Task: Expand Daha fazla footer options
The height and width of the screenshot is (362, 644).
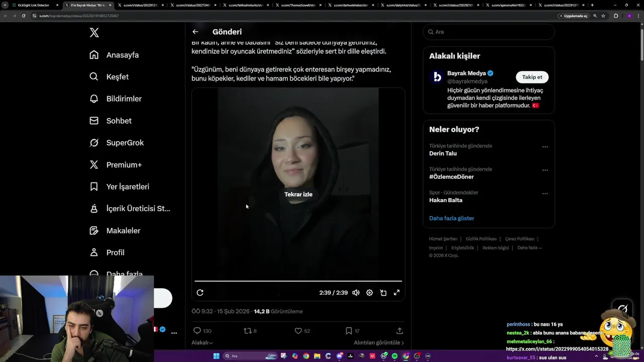Action: (529, 248)
